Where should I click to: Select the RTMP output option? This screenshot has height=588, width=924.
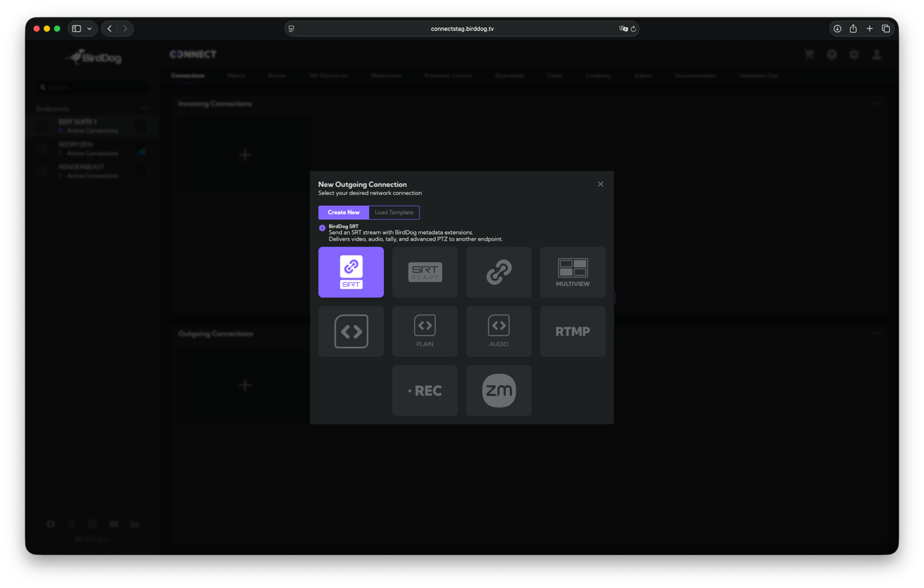pos(572,331)
